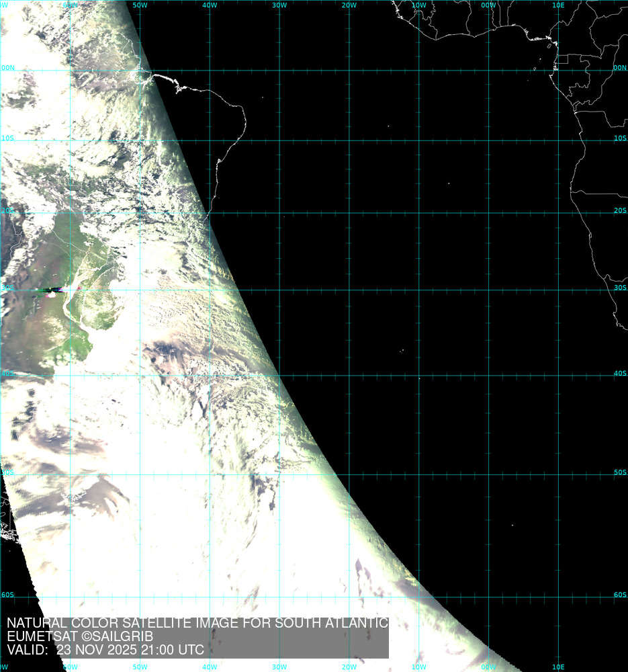Click the 20W longitude label at top edge
Image resolution: width=628 pixels, height=672 pixels.
(x=349, y=5)
